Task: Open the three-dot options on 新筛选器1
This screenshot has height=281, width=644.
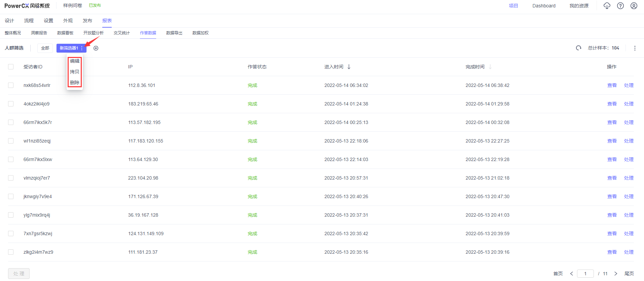Action: [x=82, y=48]
